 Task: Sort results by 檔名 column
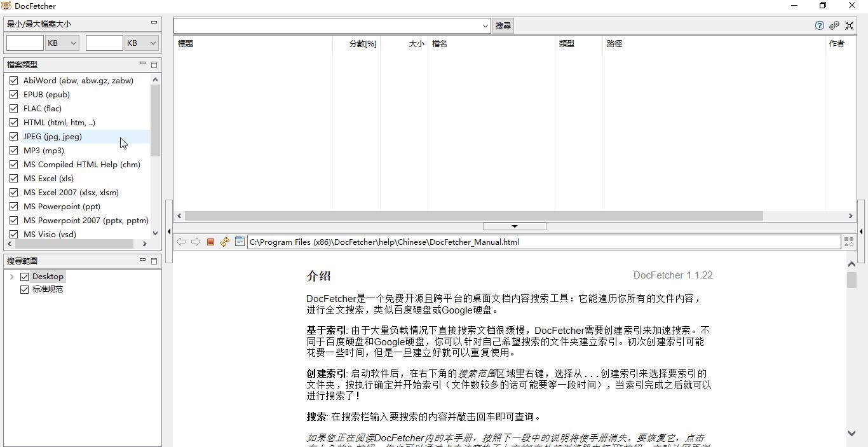[x=491, y=43]
